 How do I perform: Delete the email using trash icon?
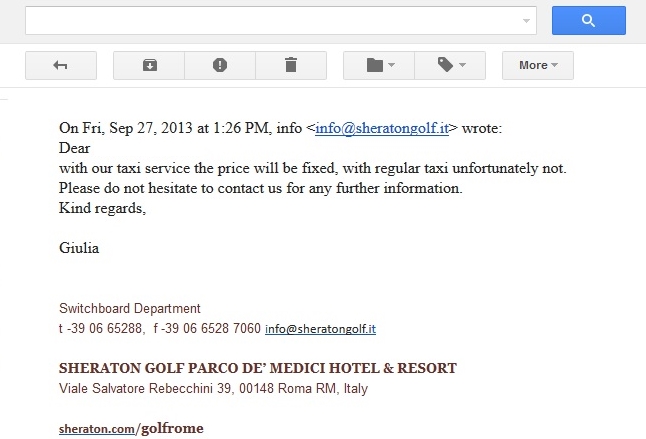tap(291, 65)
